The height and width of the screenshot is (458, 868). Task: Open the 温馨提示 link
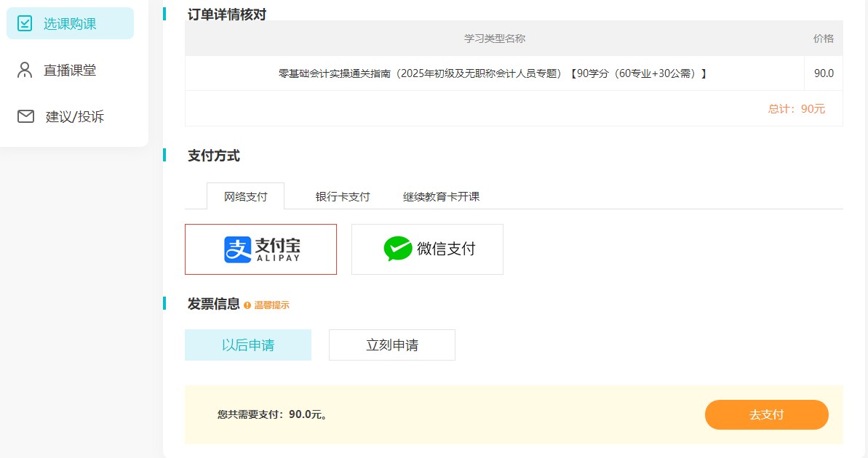click(x=273, y=305)
